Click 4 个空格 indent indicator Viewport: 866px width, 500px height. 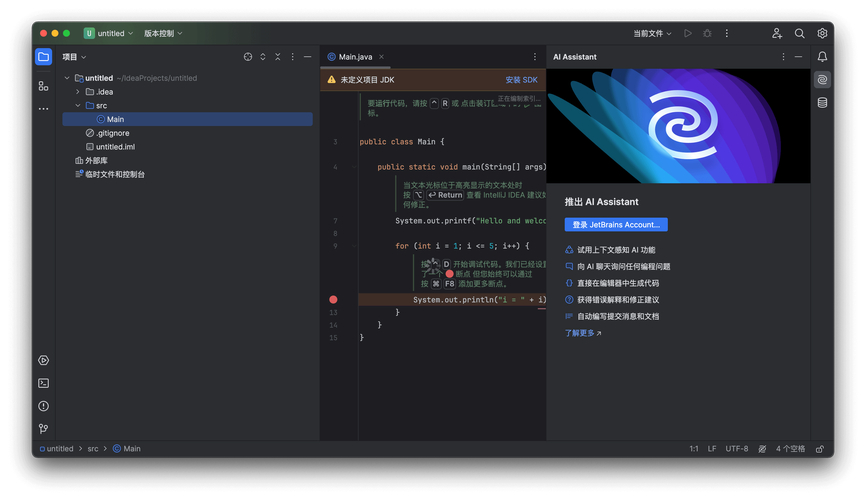pyautogui.click(x=790, y=449)
